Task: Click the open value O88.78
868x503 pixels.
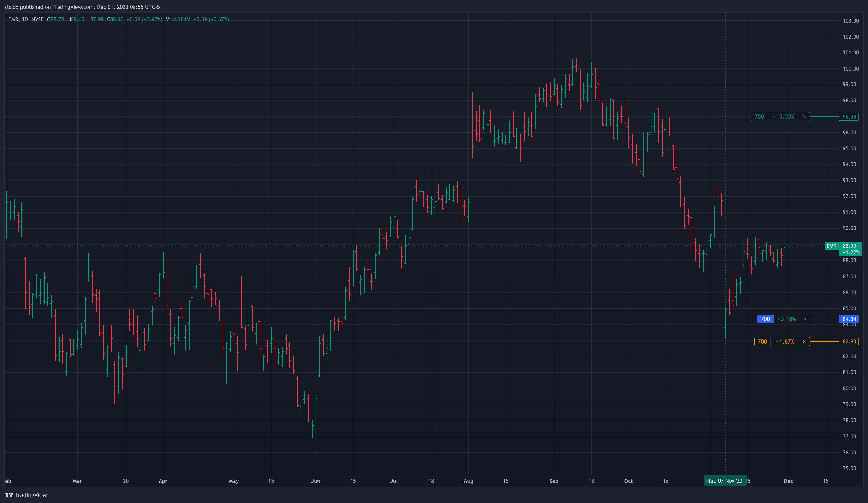Action: [56, 19]
